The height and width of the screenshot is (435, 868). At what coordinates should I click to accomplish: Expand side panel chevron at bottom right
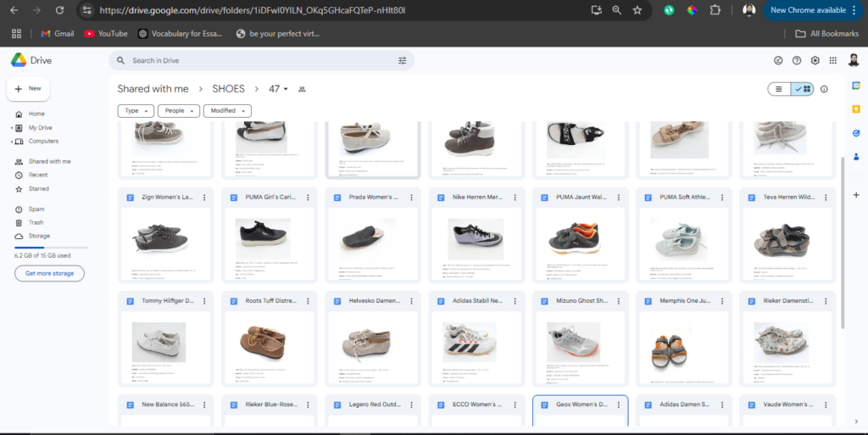(856, 421)
